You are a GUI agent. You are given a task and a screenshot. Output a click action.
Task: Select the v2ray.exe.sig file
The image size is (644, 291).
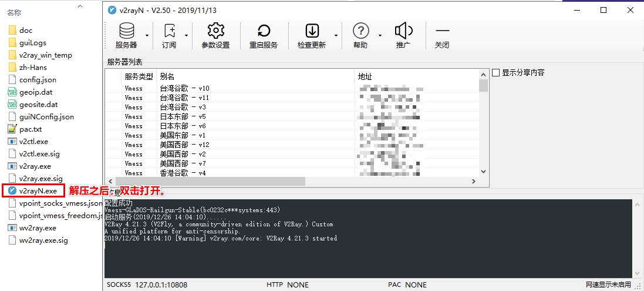[x=35, y=178]
